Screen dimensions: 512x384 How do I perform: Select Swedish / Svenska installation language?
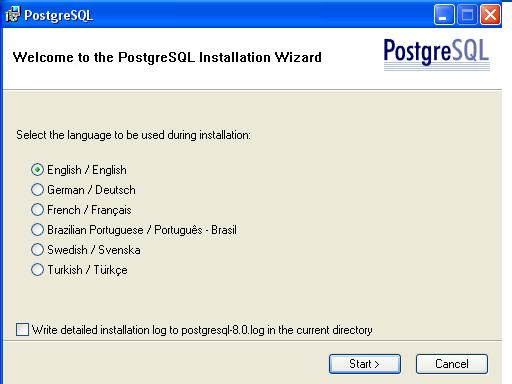coord(37,250)
